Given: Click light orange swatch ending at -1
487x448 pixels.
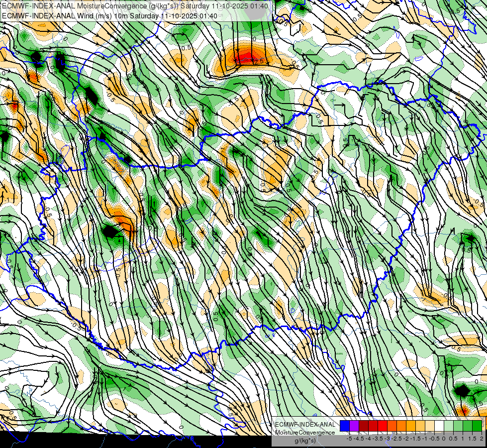Looking at the screenshot, I should point(420,426).
